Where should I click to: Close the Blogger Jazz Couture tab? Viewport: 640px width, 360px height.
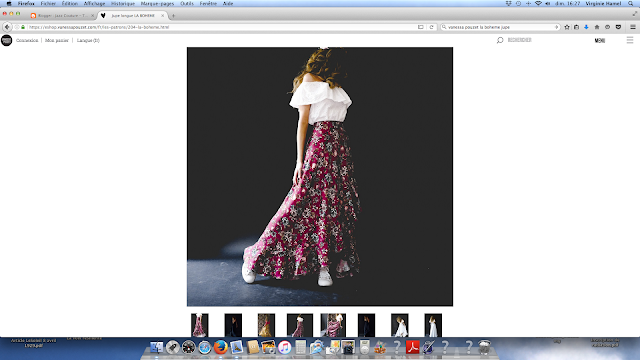click(93, 16)
